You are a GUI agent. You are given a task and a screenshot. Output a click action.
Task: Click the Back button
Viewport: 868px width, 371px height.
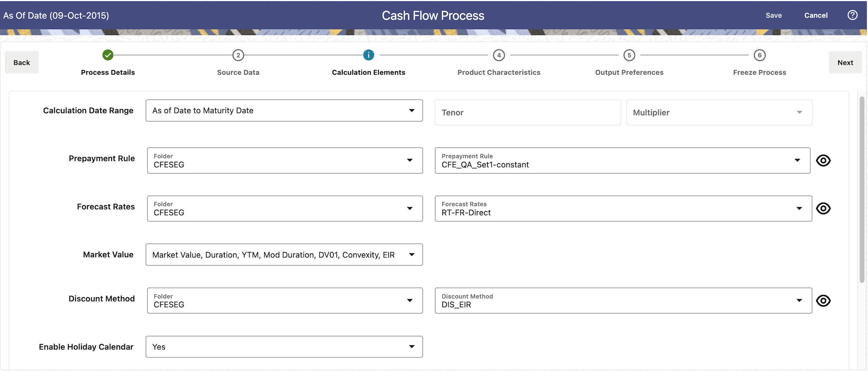point(22,62)
